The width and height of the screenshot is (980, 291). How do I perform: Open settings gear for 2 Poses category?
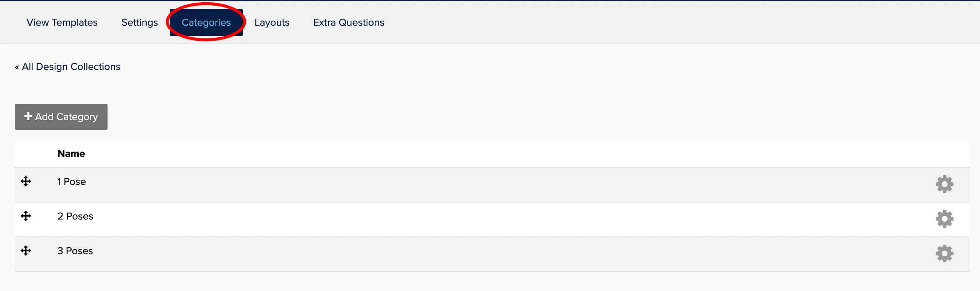click(944, 219)
